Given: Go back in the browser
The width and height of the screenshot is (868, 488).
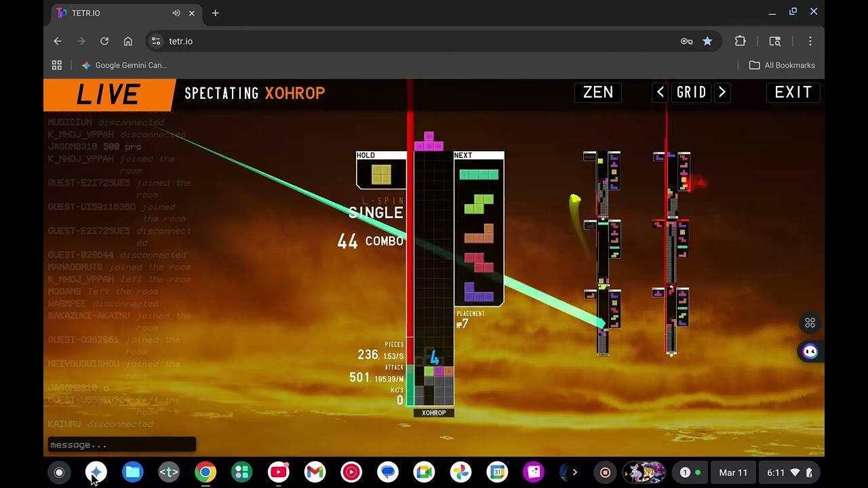Looking at the screenshot, I should (58, 41).
